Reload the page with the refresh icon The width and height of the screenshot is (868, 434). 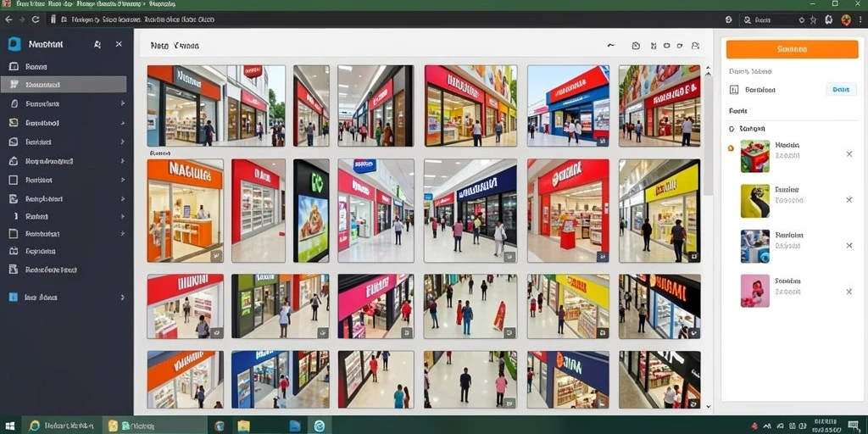(x=36, y=19)
